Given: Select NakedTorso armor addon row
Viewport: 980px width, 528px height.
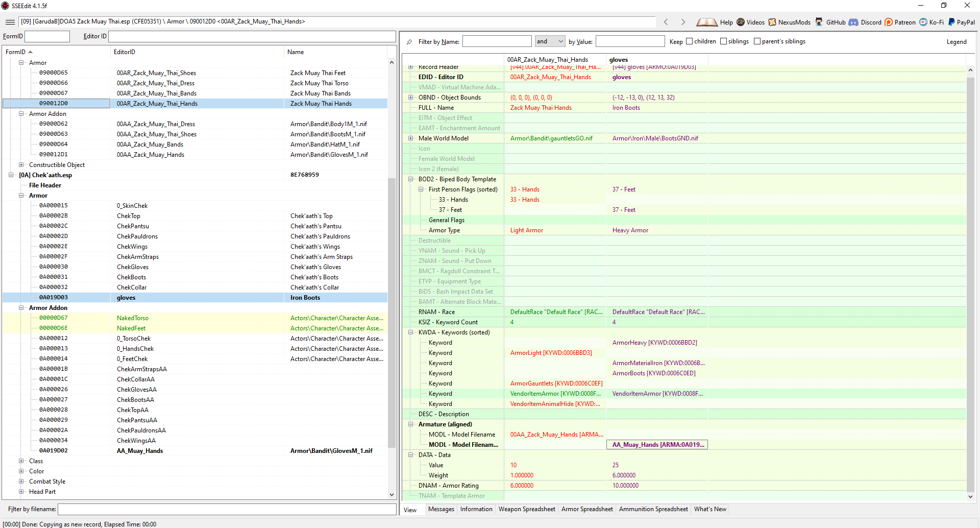Looking at the screenshot, I should pyautogui.click(x=195, y=318).
